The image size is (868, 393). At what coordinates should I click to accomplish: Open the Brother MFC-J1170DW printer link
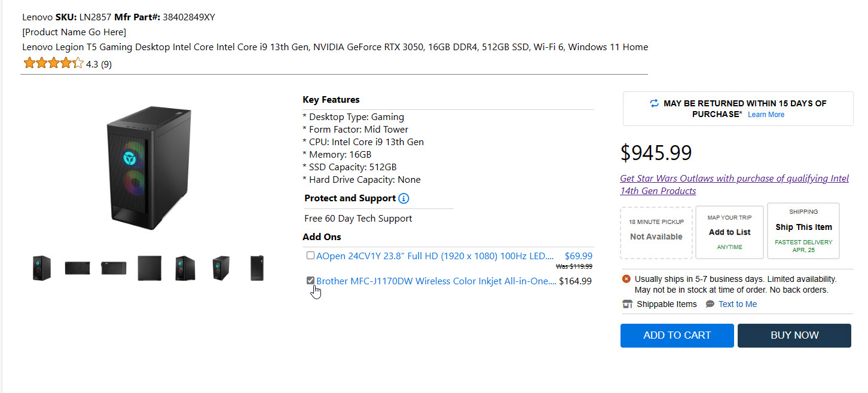[436, 281]
